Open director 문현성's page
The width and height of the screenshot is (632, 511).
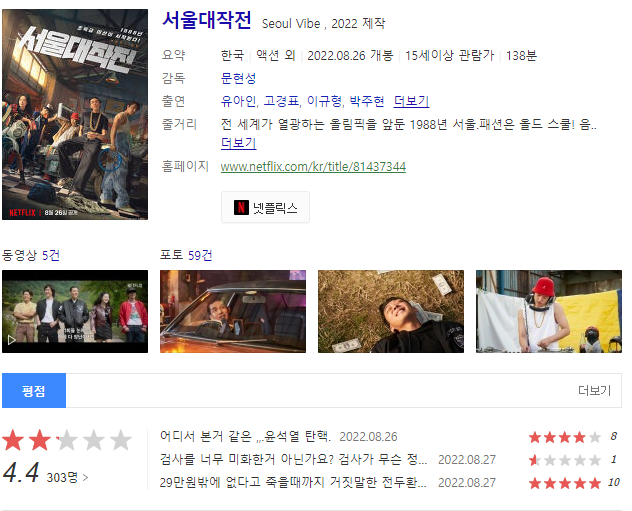point(239,78)
